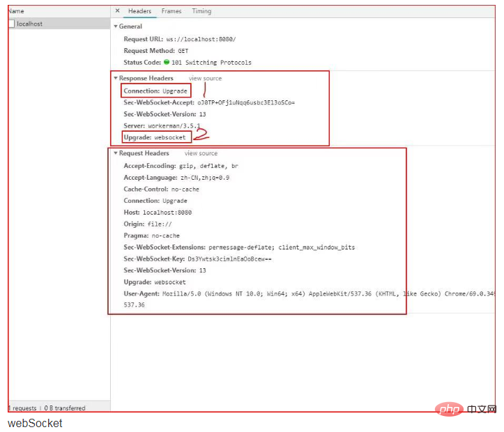Click the localhost file icon
The height and width of the screenshot is (432, 504).
[x=11, y=24]
